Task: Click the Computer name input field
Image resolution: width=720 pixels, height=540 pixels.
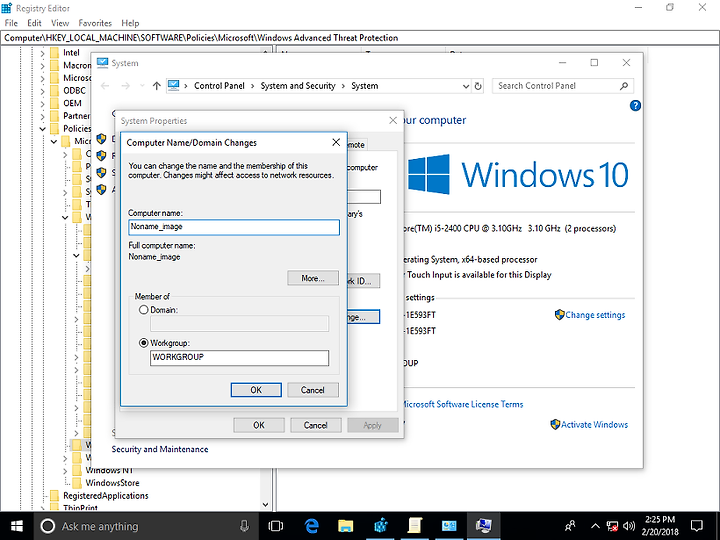Action: (234, 227)
